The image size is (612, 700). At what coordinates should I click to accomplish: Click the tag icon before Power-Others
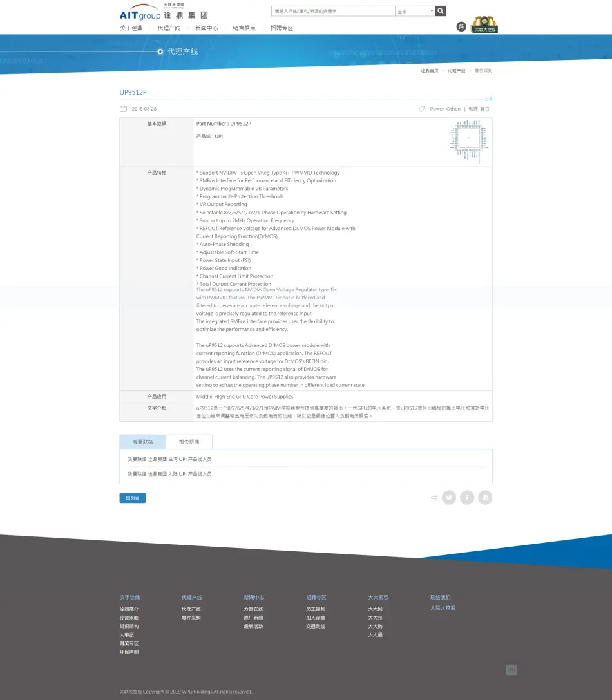click(x=421, y=109)
